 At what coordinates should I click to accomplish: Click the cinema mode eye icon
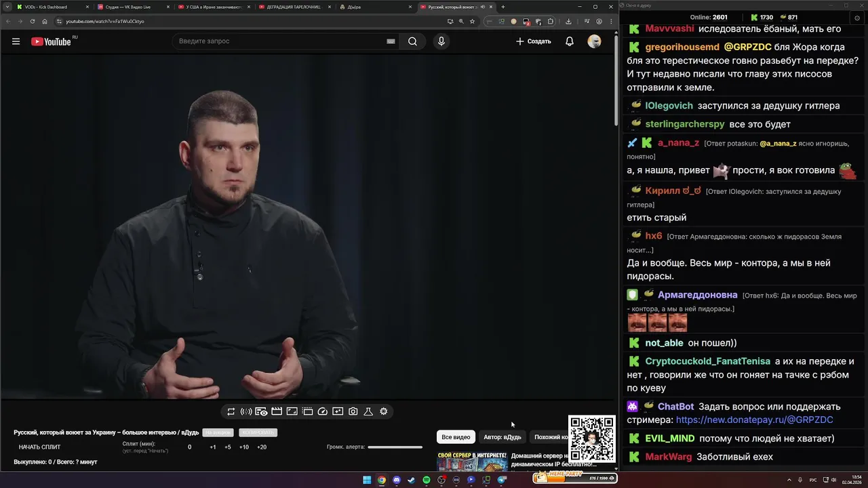point(261,411)
